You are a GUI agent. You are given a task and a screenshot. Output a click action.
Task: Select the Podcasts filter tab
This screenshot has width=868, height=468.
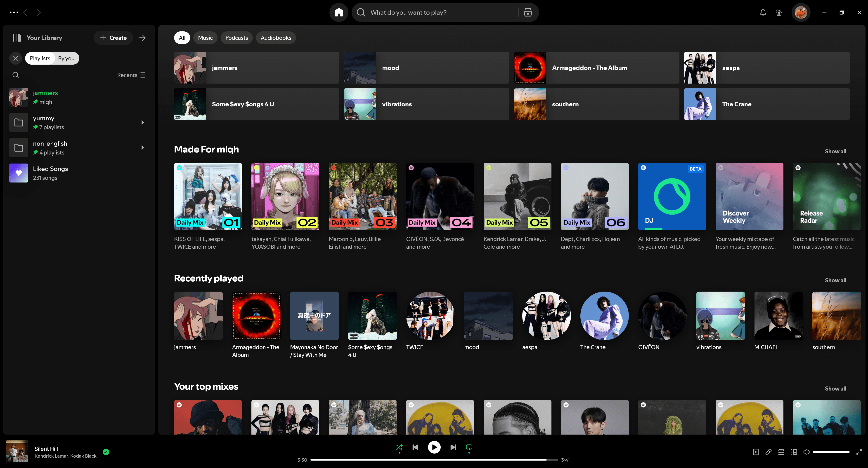tap(237, 38)
